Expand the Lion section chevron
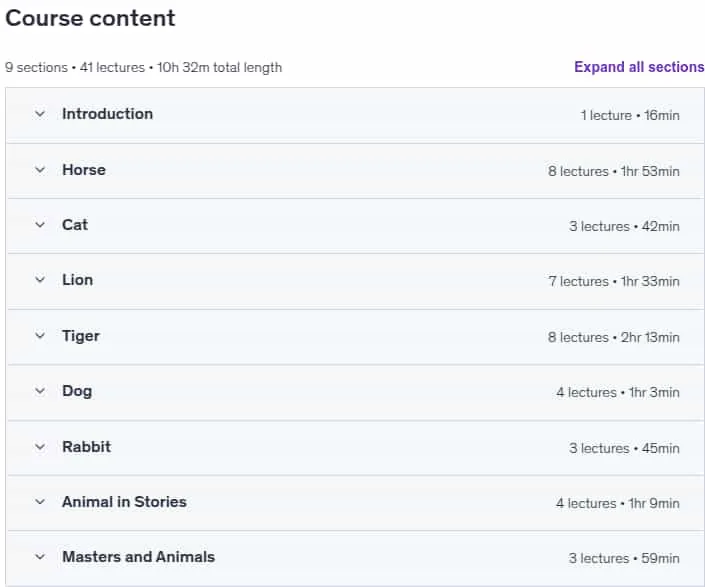Image resolution: width=705 pixels, height=587 pixels. pyautogui.click(x=40, y=280)
